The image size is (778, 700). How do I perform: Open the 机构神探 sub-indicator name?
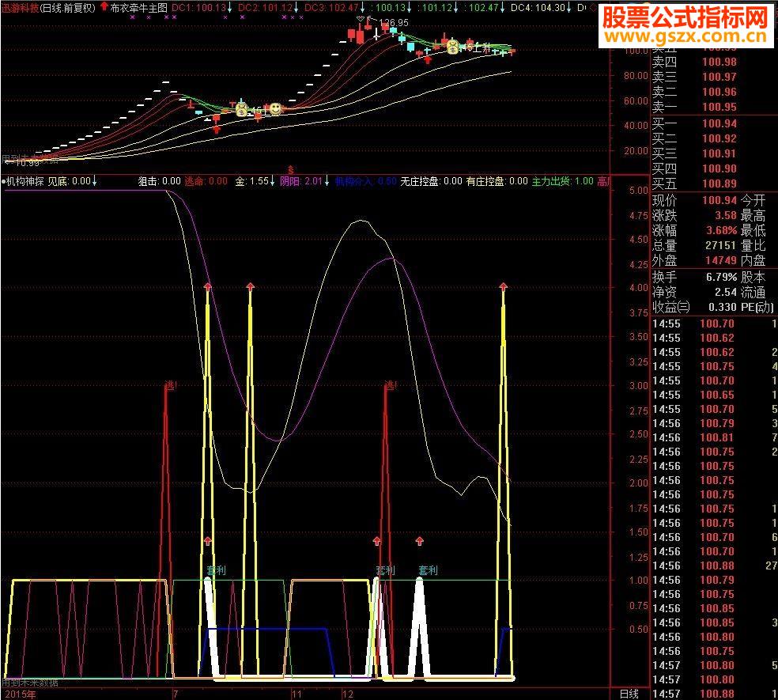[25, 181]
